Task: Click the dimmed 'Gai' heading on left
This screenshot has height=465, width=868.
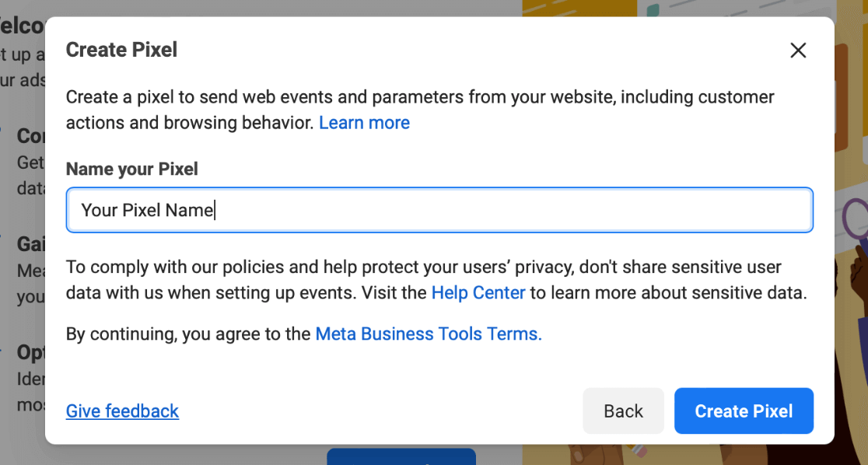Action: (30, 244)
